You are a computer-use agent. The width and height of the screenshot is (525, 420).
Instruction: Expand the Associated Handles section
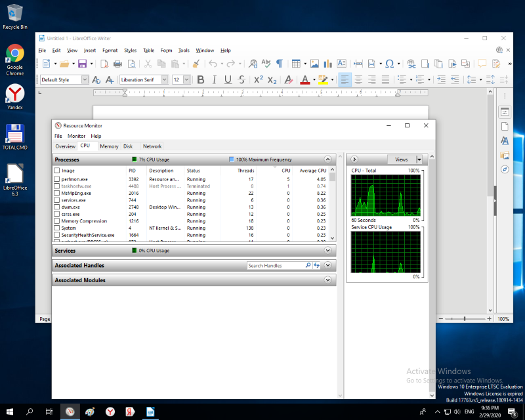(x=327, y=265)
